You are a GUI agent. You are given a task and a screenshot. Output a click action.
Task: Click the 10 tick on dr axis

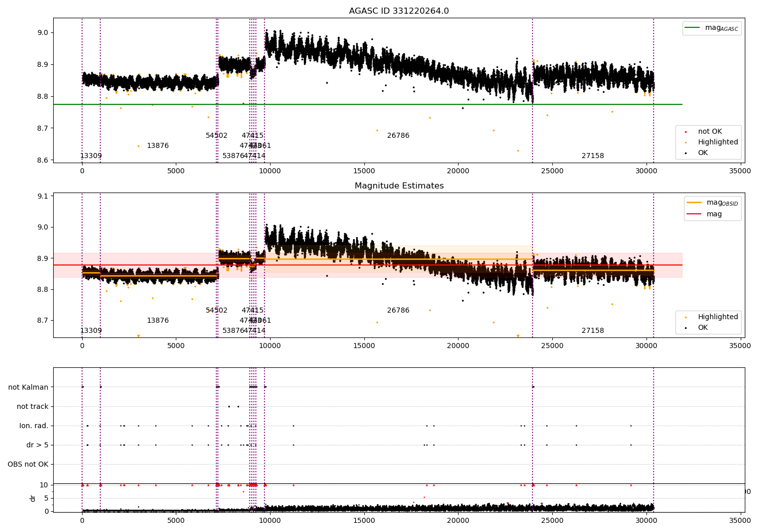[x=45, y=485]
